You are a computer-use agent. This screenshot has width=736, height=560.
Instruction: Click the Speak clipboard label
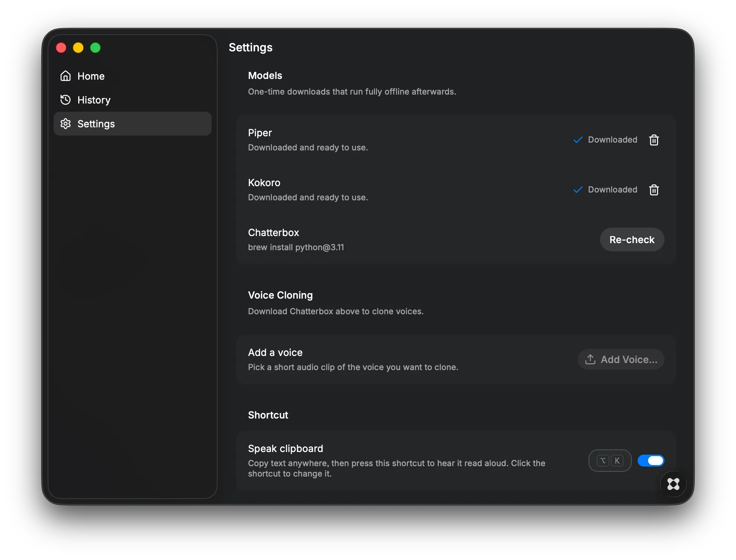[285, 449]
